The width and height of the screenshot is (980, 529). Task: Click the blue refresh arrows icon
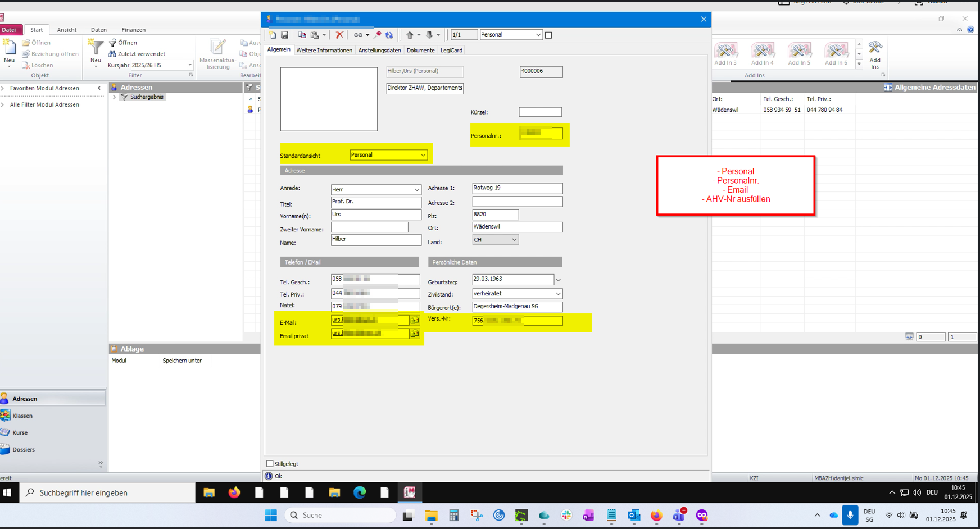click(389, 35)
